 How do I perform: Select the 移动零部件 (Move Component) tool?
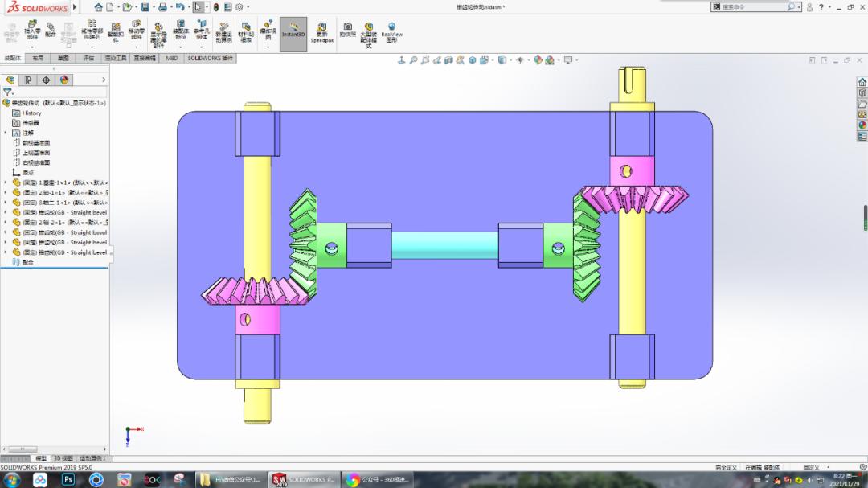coord(136,34)
